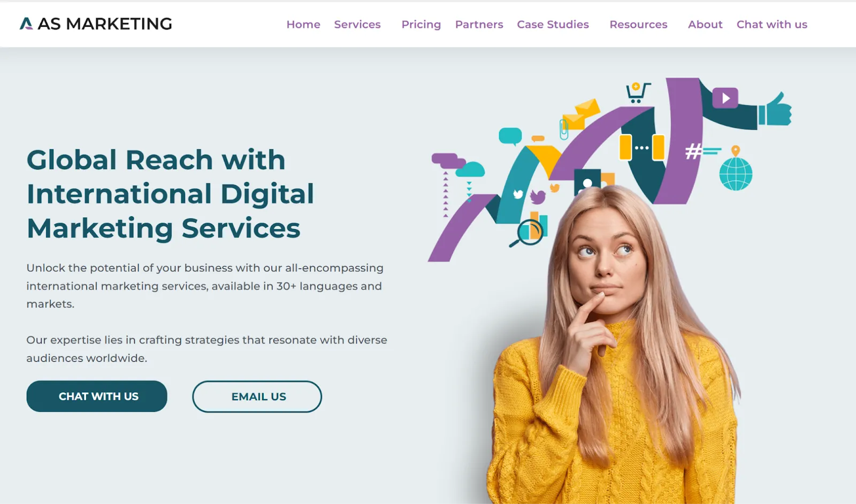Click the yellow envelope mail icon

(x=580, y=113)
